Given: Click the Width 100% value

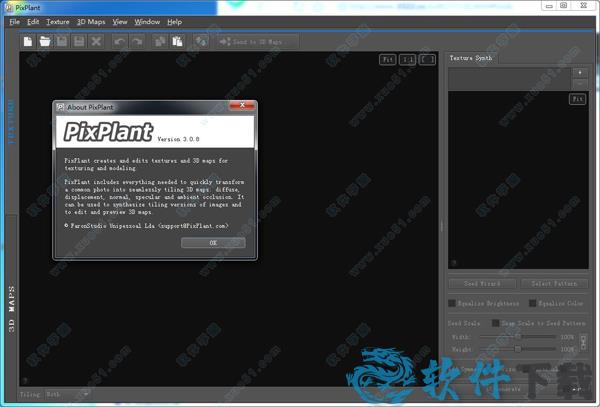Looking at the screenshot, I should tap(567, 337).
